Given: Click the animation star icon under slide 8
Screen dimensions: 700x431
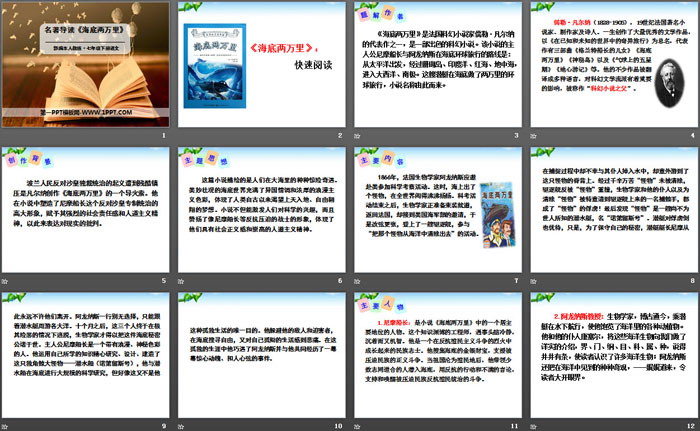Looking at the screenshot, I should point(533,281).
